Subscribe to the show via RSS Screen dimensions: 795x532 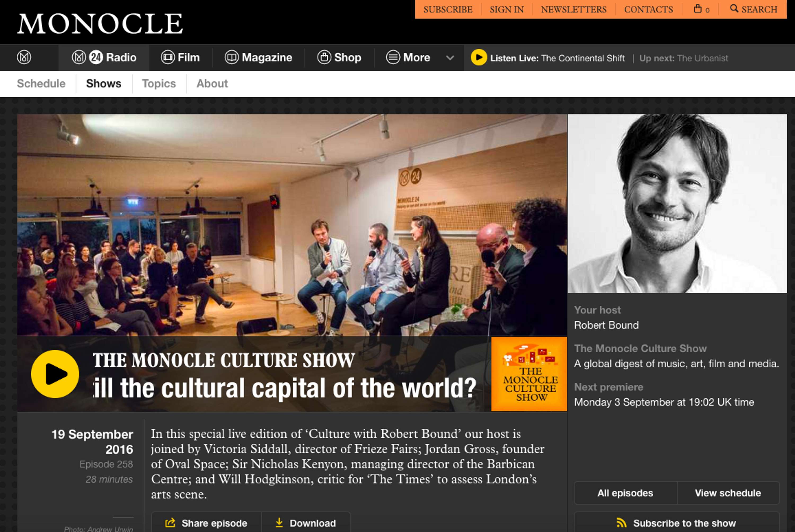[677, 522]
